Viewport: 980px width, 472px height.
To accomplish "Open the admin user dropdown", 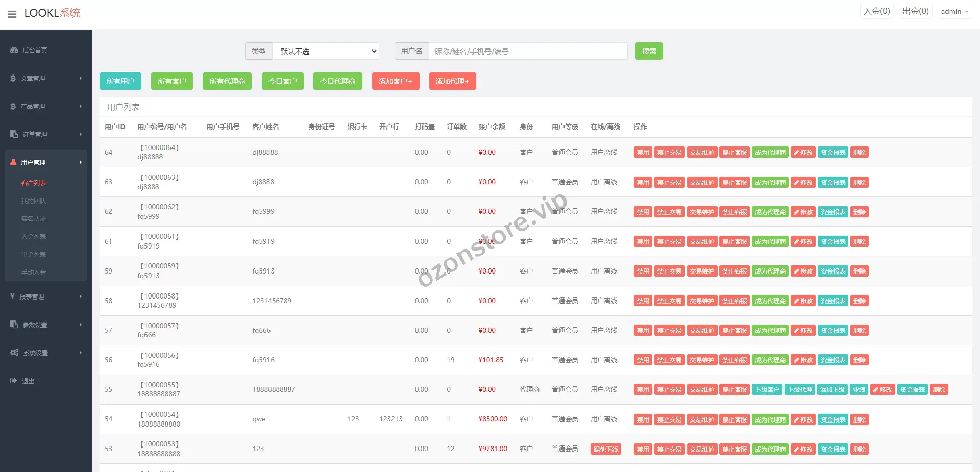I will [x=954, y=11].
